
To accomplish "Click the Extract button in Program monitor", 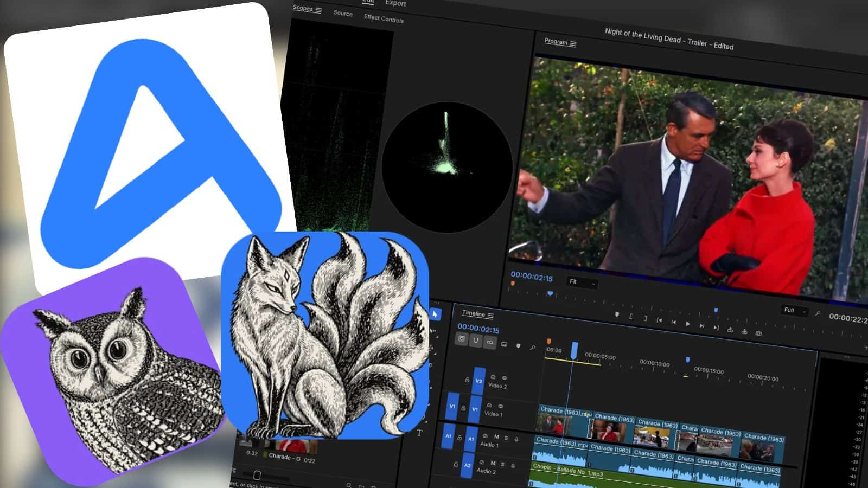I will tap(744, 331).
